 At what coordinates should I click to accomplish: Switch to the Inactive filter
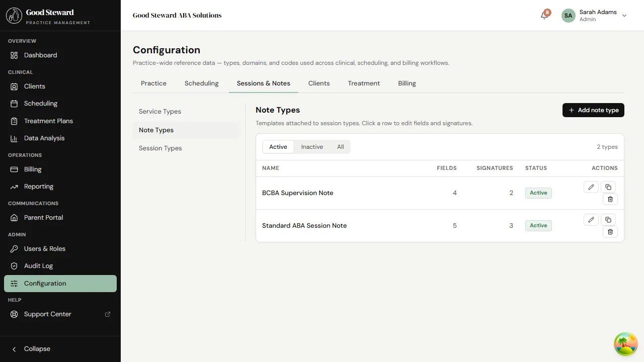coord(312,146)
